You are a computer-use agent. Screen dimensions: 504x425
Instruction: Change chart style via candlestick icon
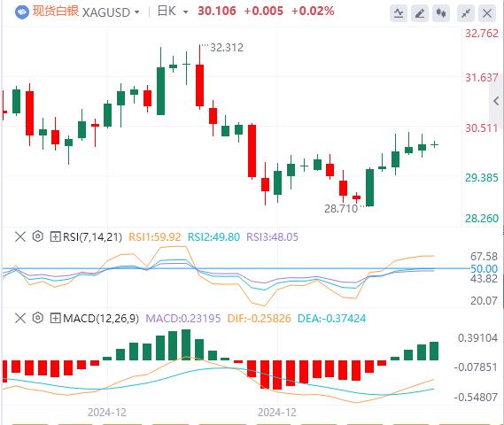tap(441, 13)
